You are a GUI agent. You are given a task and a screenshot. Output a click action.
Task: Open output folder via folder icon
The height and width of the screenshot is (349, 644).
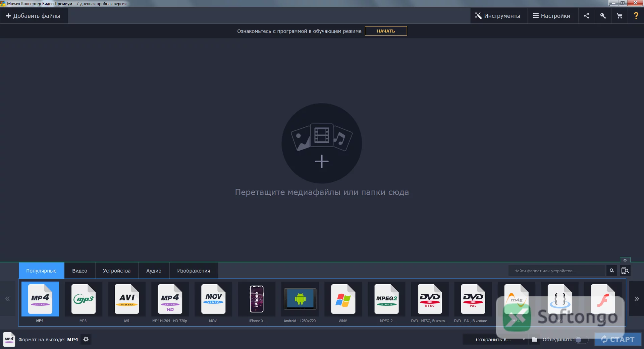click(x=535, y=340)
